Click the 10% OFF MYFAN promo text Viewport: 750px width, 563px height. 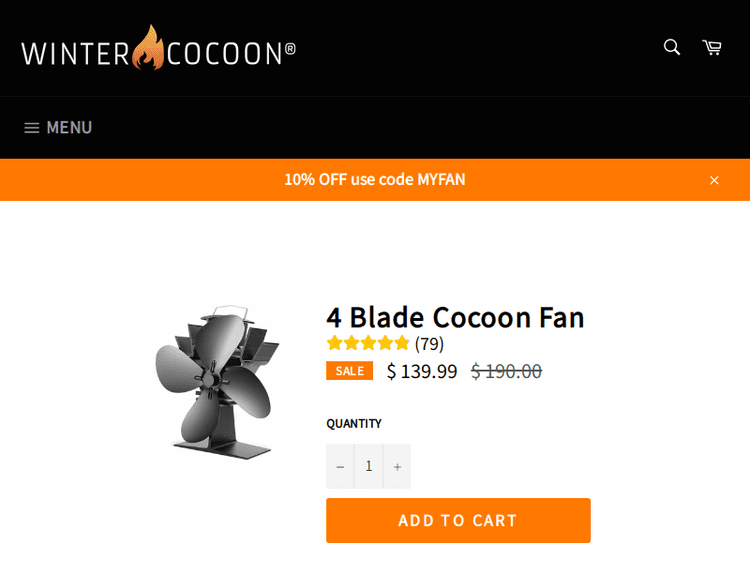click(375, 180)
